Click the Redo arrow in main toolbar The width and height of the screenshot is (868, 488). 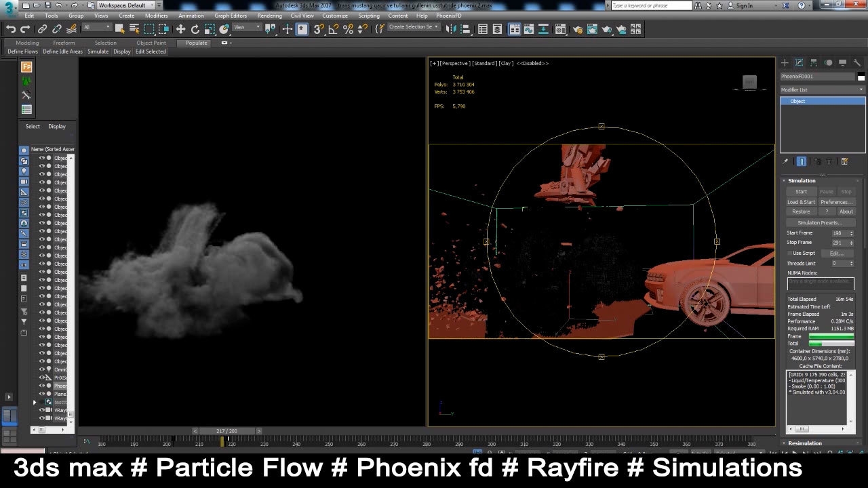[x=25, y=29]
